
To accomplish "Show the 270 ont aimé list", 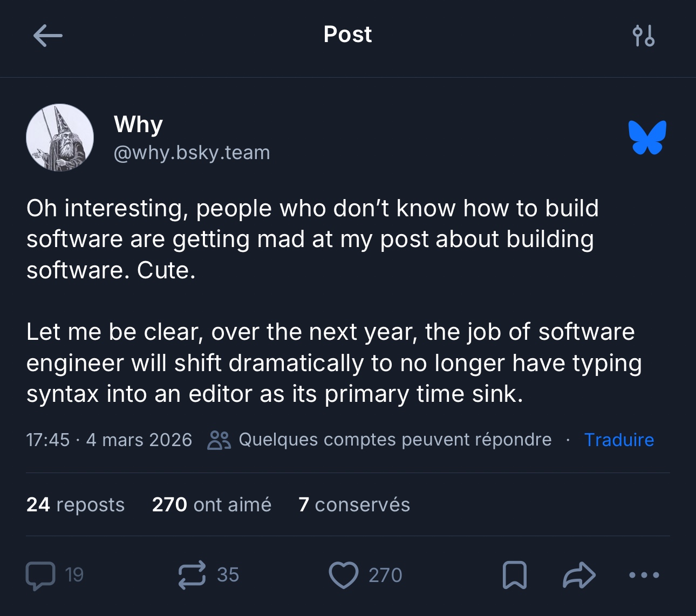I will pos(211,505).
